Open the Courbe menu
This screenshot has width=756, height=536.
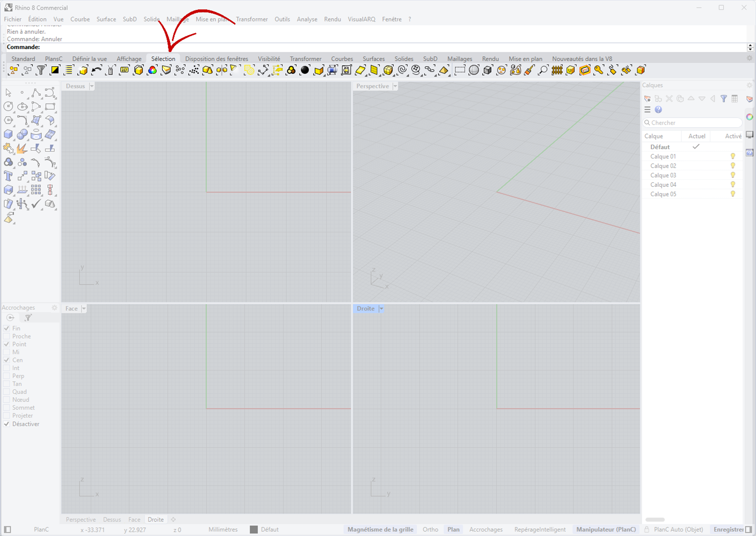click(80, 19)
